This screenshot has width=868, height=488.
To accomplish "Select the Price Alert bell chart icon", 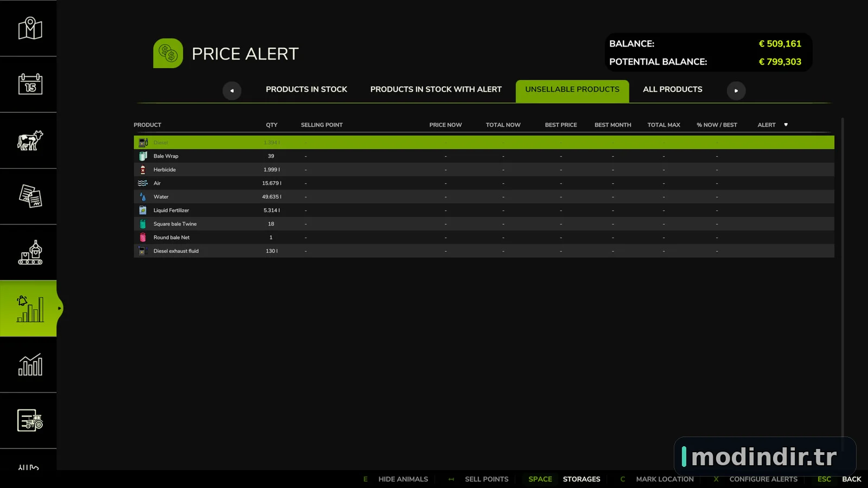I will pos(30,309).
